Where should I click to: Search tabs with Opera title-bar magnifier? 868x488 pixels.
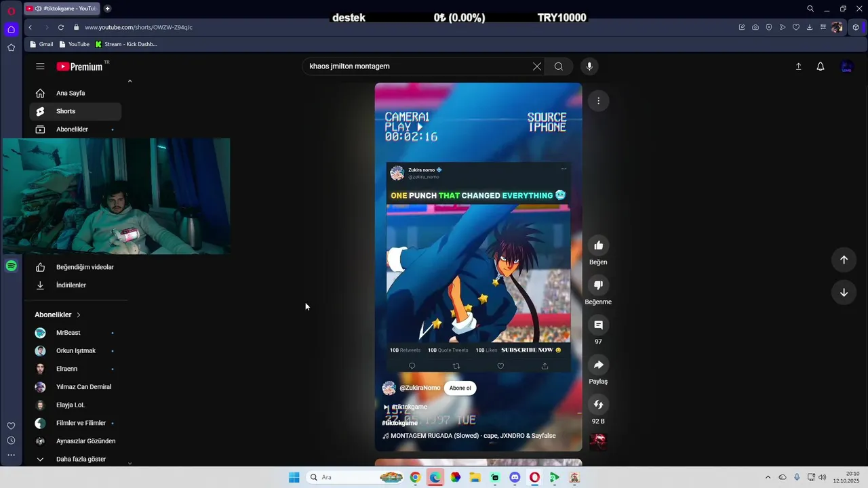click(x=810, y=9)
